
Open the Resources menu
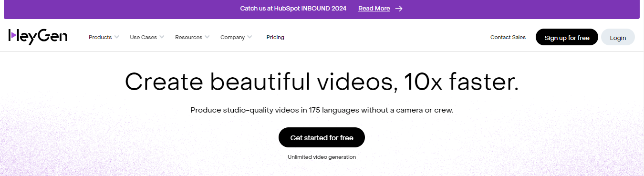pyautogui.click(x=188, y=37)
